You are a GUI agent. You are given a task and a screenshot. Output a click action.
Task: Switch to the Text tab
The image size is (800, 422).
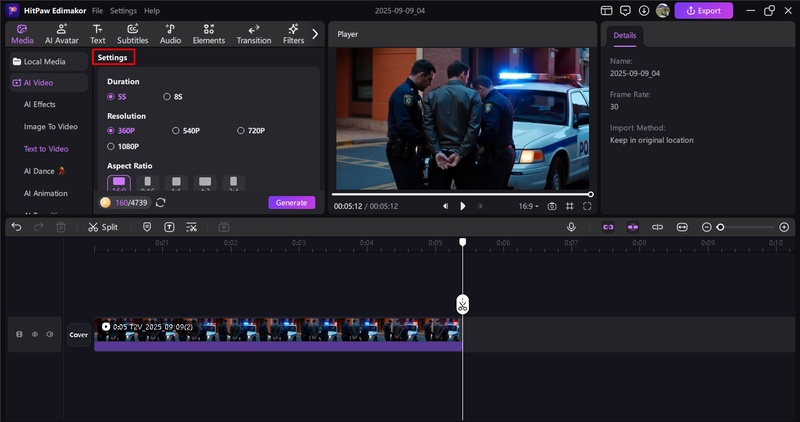coord(97,34)
